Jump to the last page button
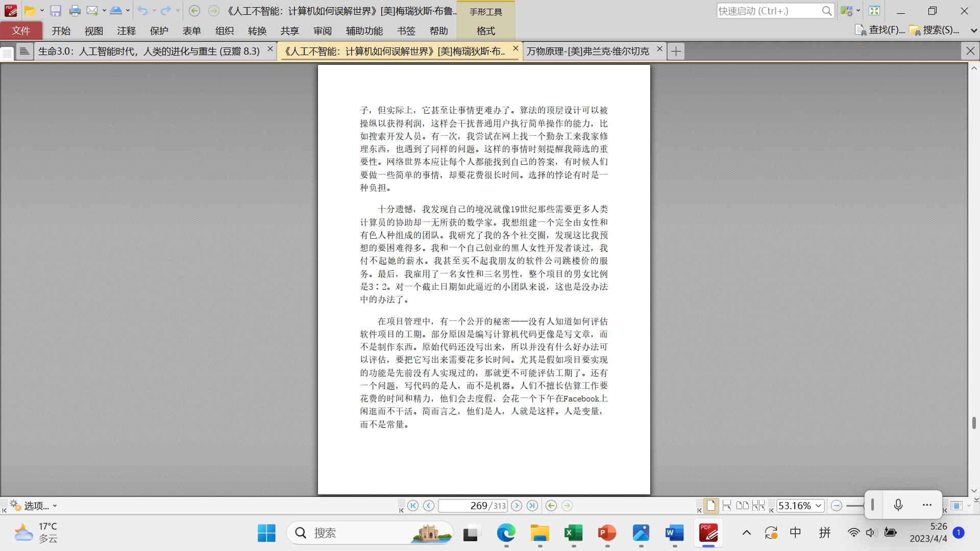 tap(532, 506)
